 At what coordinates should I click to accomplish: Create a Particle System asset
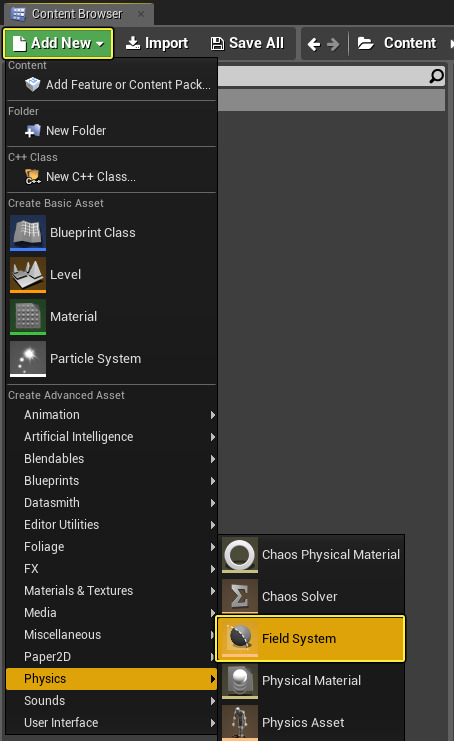111,359
